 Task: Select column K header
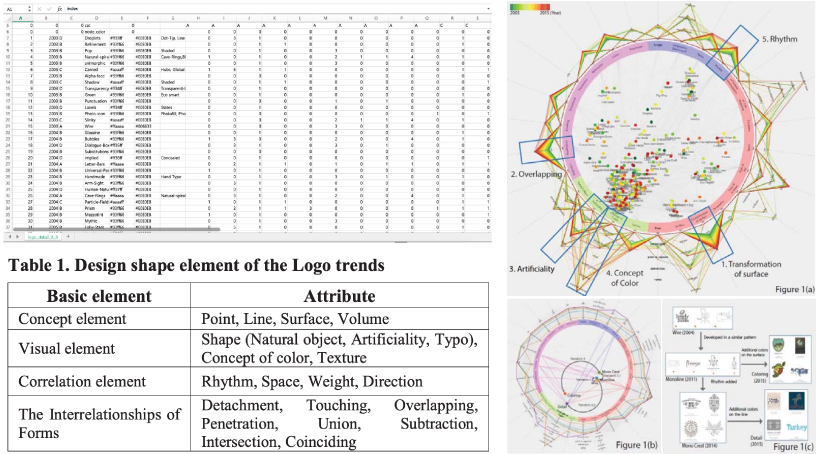coord(275,18)
